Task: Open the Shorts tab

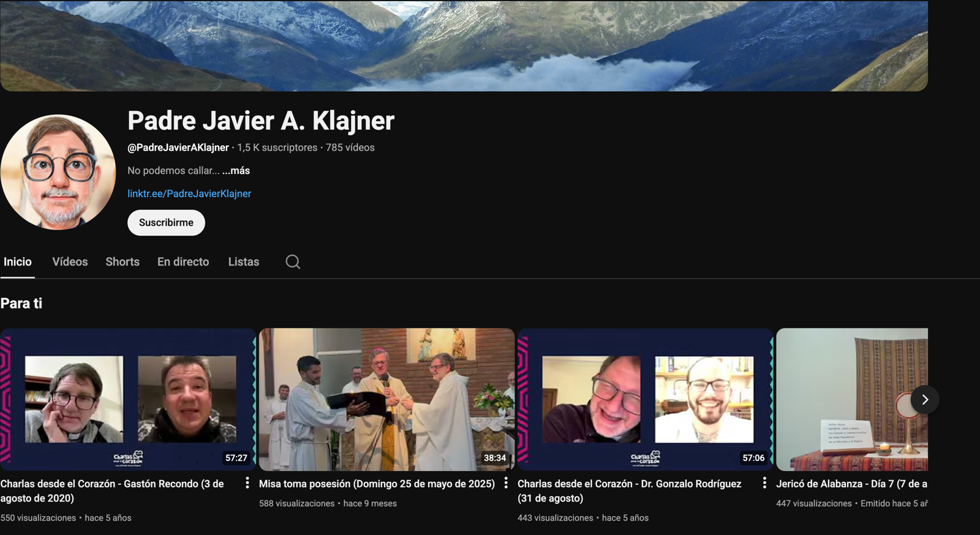Action: [123, 262]
